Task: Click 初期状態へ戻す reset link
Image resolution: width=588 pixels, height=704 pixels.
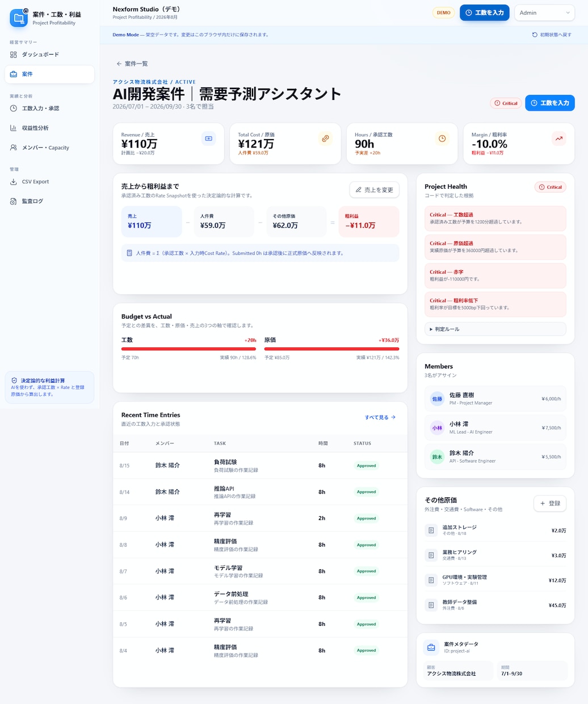Action: click(552, 35)
